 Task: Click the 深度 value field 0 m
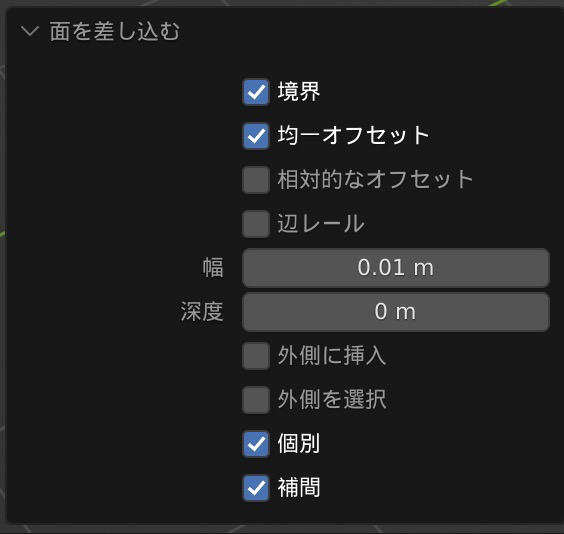(396, 312)
